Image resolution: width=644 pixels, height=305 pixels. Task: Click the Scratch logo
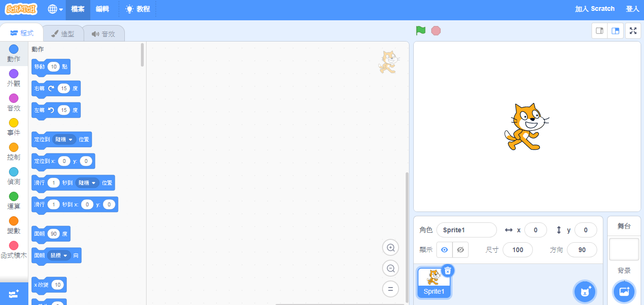pyautogui.click(x=21, y=9)
